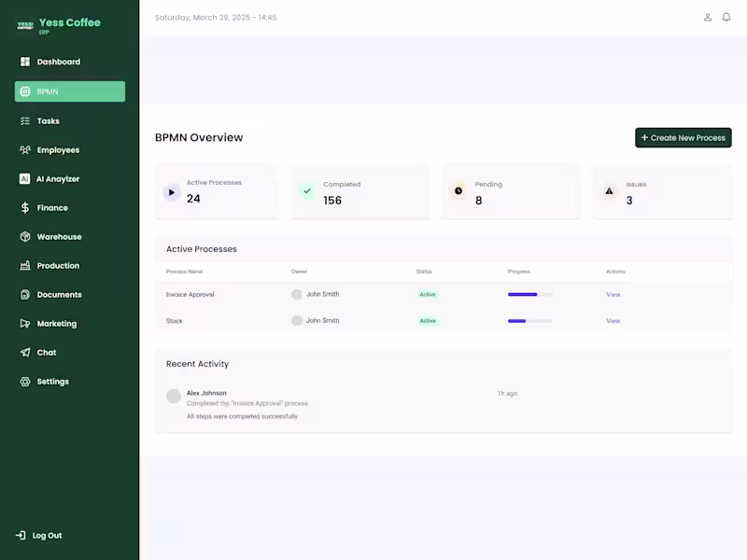
Task: Select the Chat paper-plane icon
Action: 22,352
